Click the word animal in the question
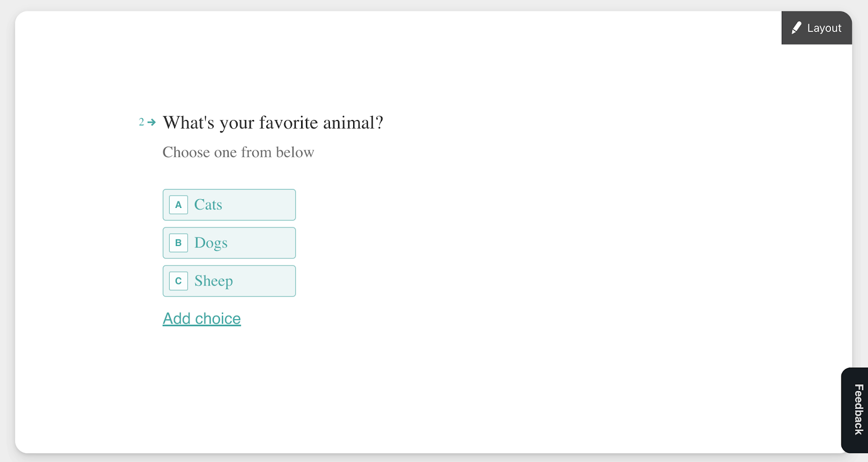 (x=349, y=123)
